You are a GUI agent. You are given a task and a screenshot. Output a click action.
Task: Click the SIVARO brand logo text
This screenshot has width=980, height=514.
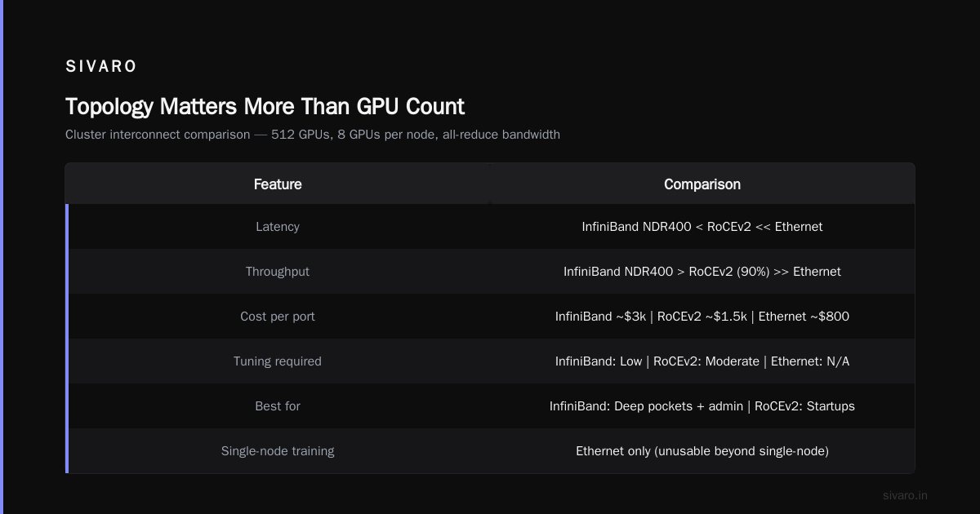tap(101, 66)
